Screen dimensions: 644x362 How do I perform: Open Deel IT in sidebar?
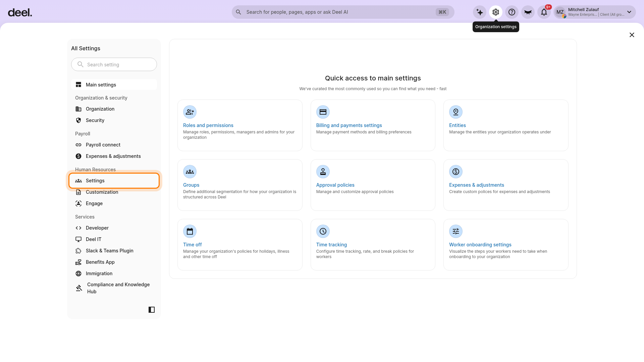pyautogui.click(x=114, y=239)
